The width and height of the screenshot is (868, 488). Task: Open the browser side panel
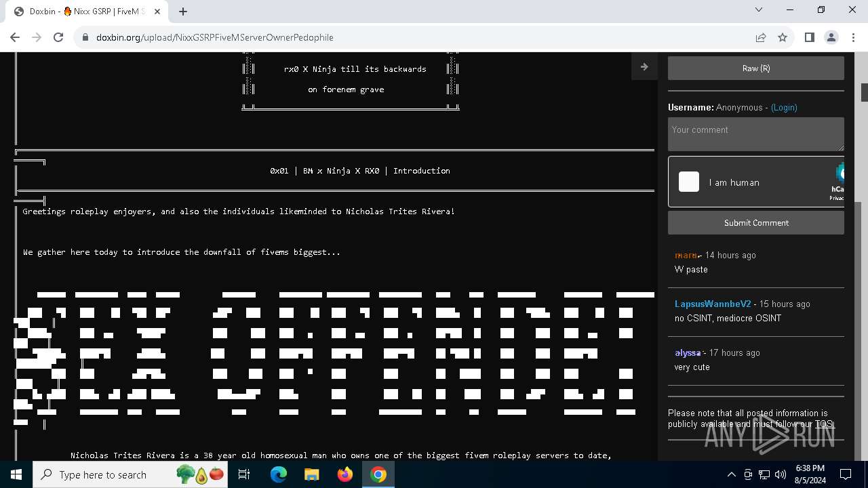coord(809,37)
